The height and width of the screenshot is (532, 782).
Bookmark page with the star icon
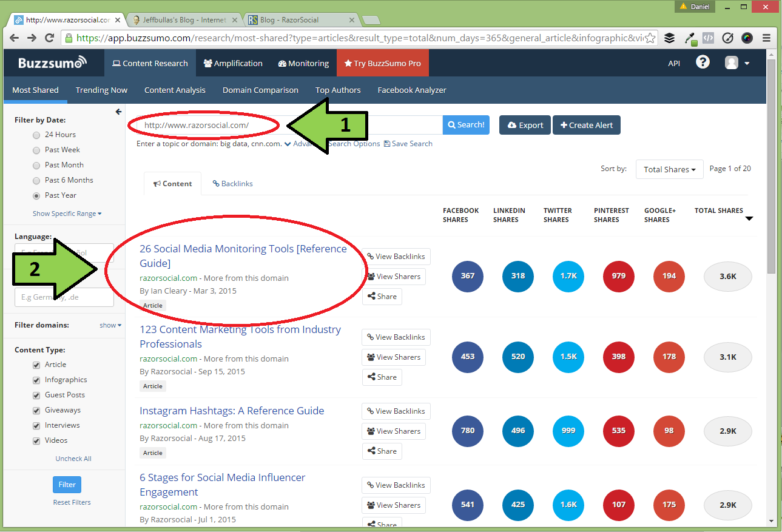[650, 38]
